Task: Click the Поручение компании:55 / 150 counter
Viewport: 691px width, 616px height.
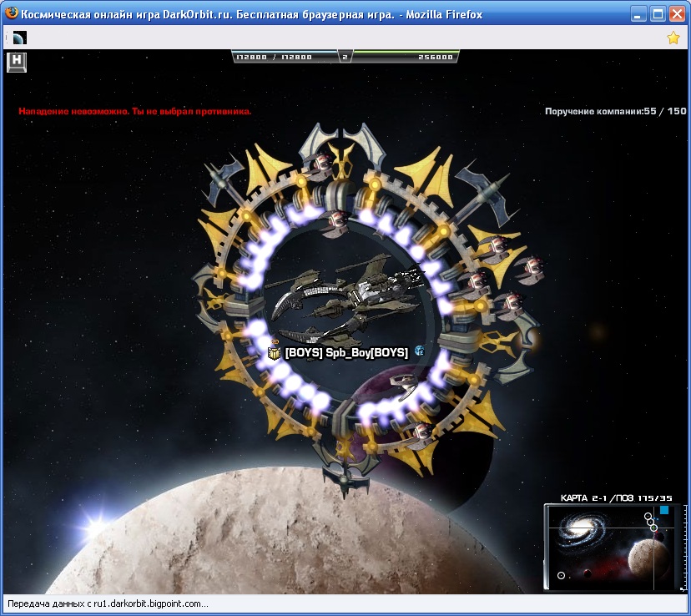Action: [616, 111]
